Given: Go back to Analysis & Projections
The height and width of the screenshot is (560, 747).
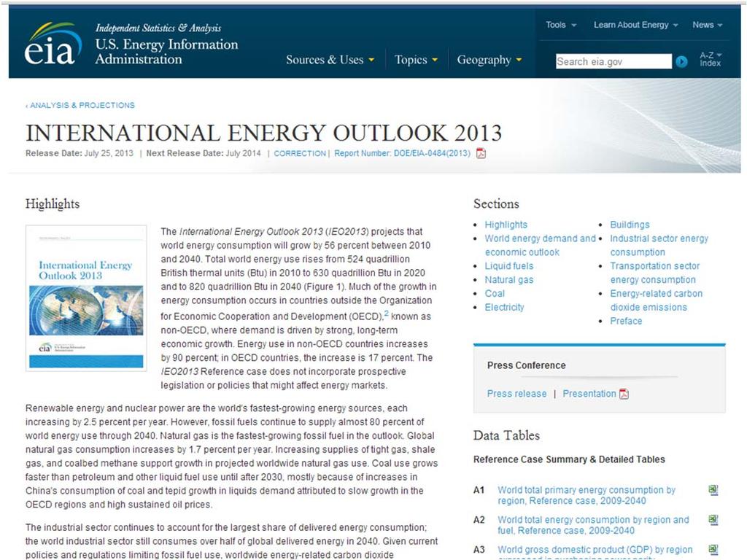Looking at the screenshot, I should (x=80, y=105).
